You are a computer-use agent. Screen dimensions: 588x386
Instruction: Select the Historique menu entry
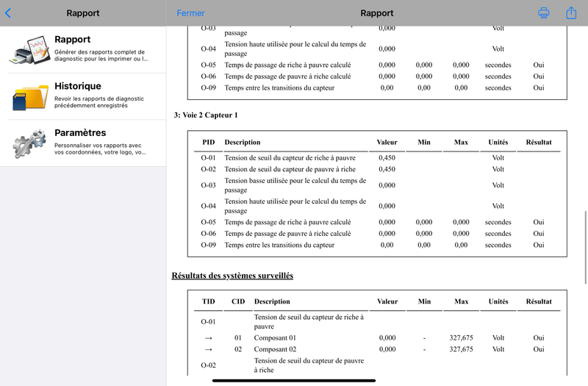pyautogui.click(x=83, y=96)
